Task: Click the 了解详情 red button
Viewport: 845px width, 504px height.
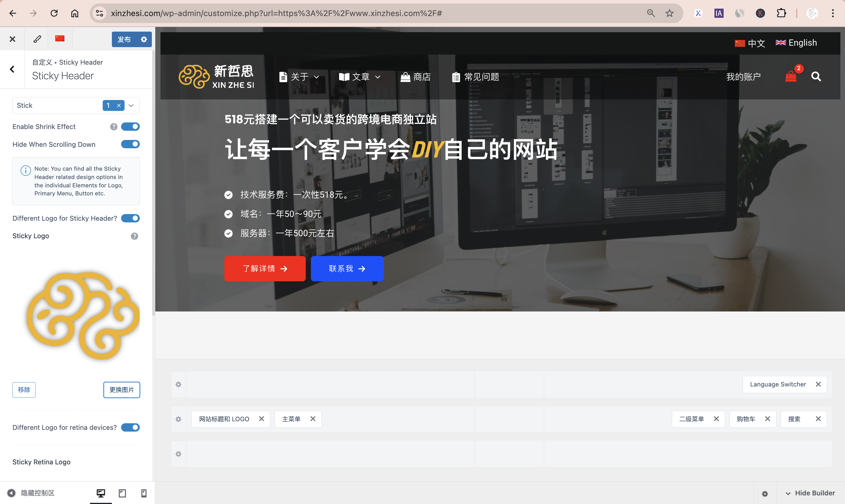Action: (x=265, y=269)
